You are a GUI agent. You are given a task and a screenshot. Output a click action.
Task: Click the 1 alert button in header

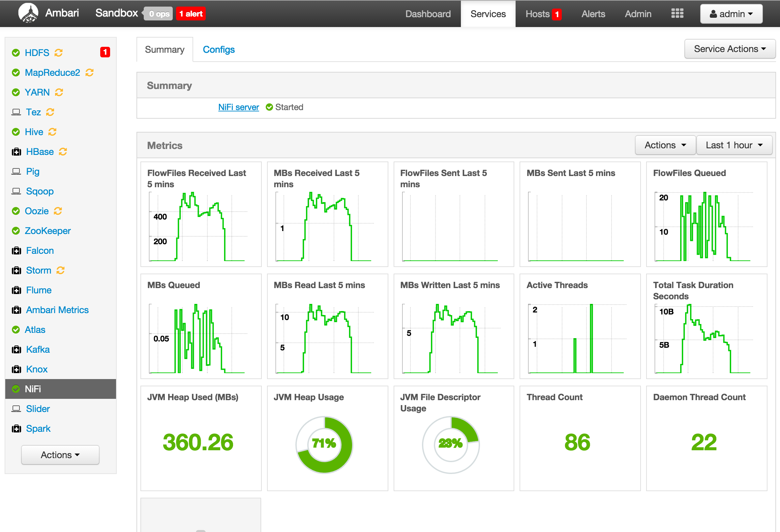(x=191, y=14)
